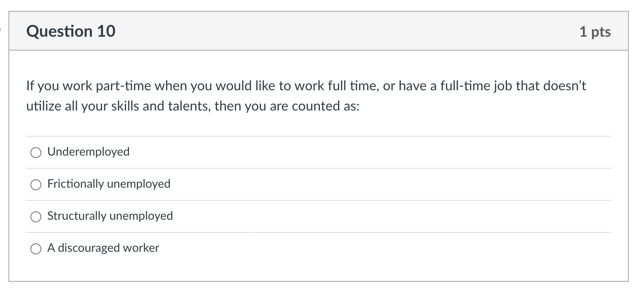Viewport: 644px width, 302px height.
Task: Select the Structurally unemployed radio button
Action: pyautogui.click(x=36, y=216)
